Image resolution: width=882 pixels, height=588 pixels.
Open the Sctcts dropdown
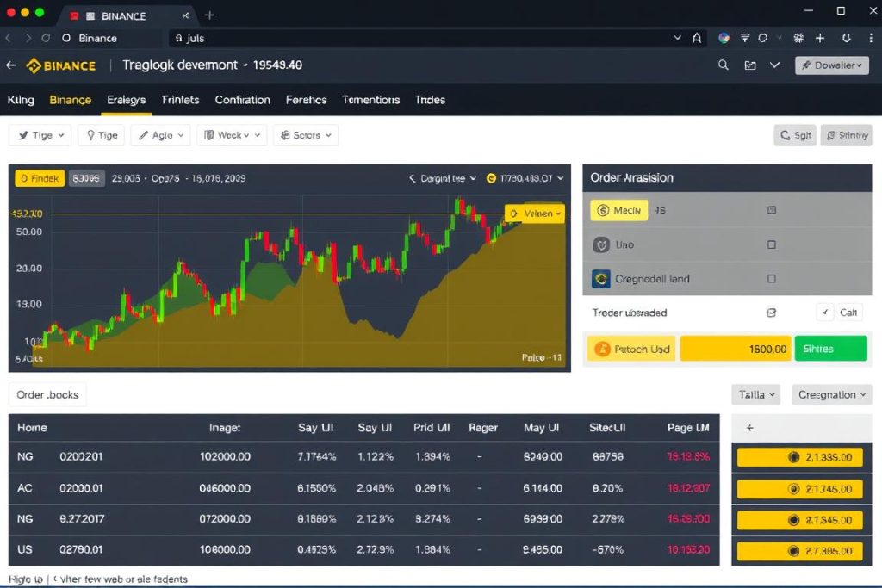coord(306,135)
